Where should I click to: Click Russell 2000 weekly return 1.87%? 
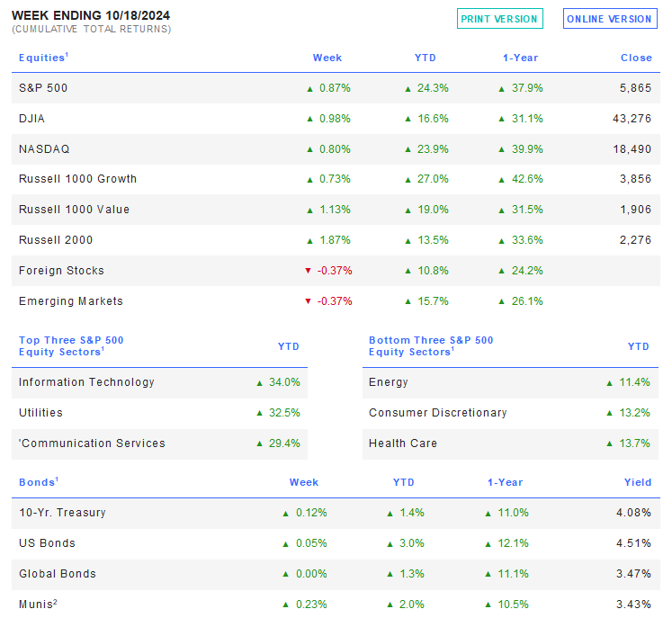[x=335, y=240]
